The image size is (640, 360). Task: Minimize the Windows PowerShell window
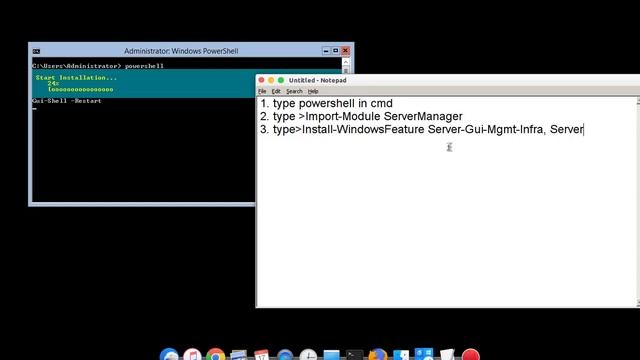pos(326,51)
